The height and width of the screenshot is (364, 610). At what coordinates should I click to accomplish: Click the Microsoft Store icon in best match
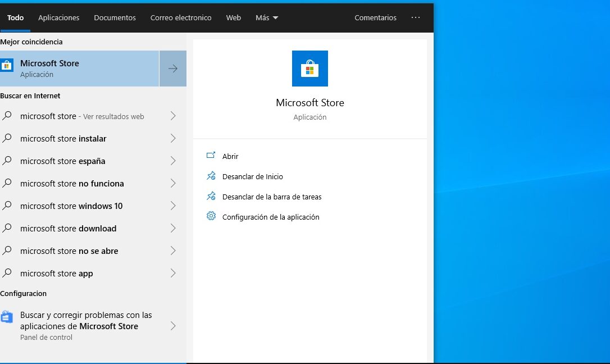[7, 66]
